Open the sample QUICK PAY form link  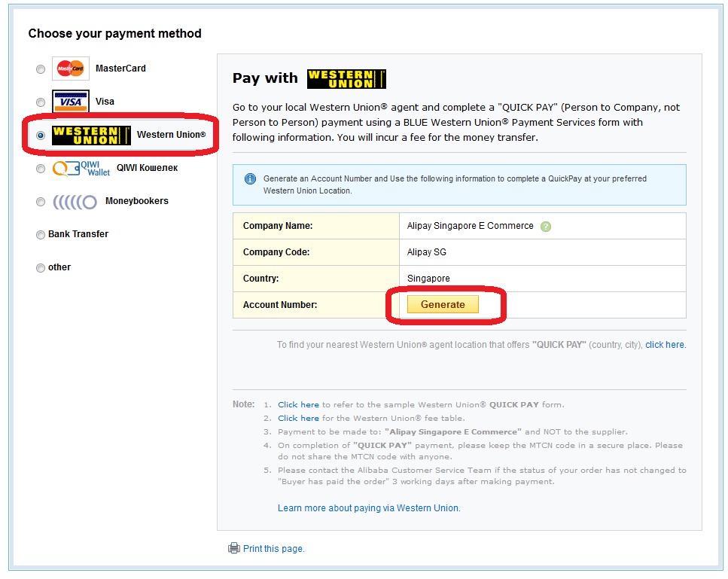(298, 405)
